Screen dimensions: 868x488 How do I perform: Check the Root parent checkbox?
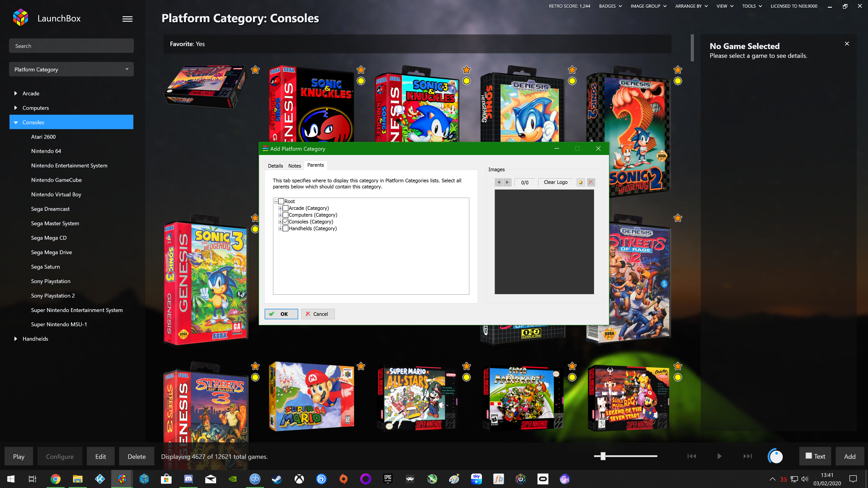(x=281, y=201)
